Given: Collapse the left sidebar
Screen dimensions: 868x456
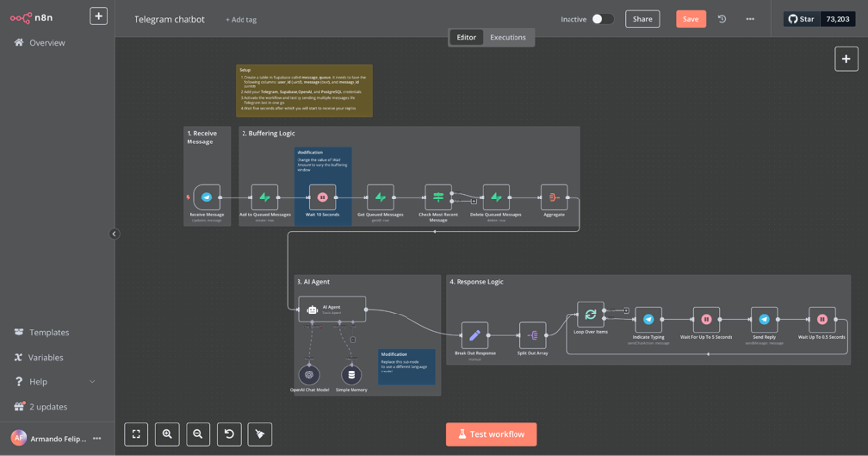Looking at the screenshot, I should 114,234.
